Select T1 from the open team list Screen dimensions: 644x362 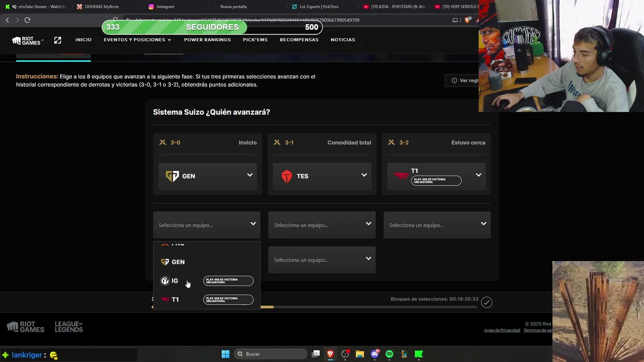click(x=207, y=300)
